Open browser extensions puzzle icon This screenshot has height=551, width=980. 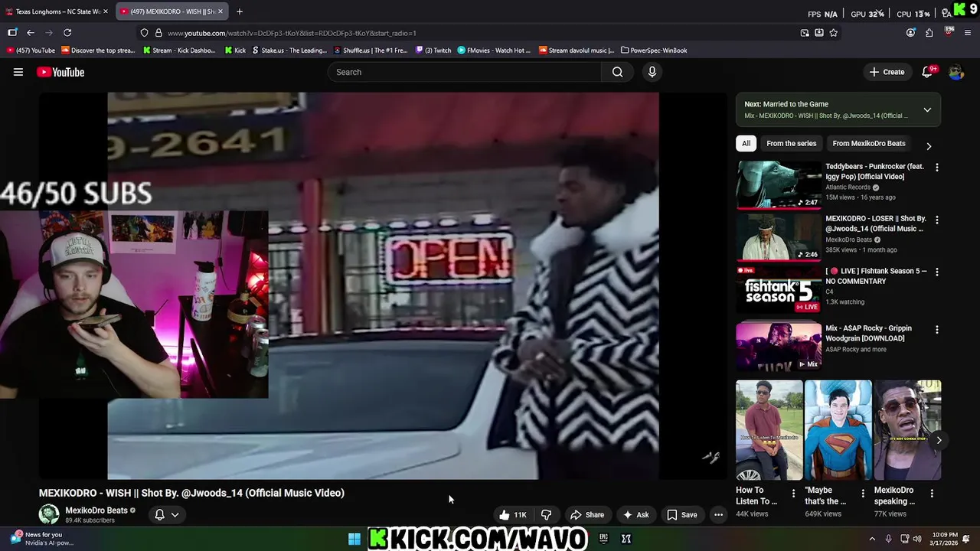click(x=929, y=33)
